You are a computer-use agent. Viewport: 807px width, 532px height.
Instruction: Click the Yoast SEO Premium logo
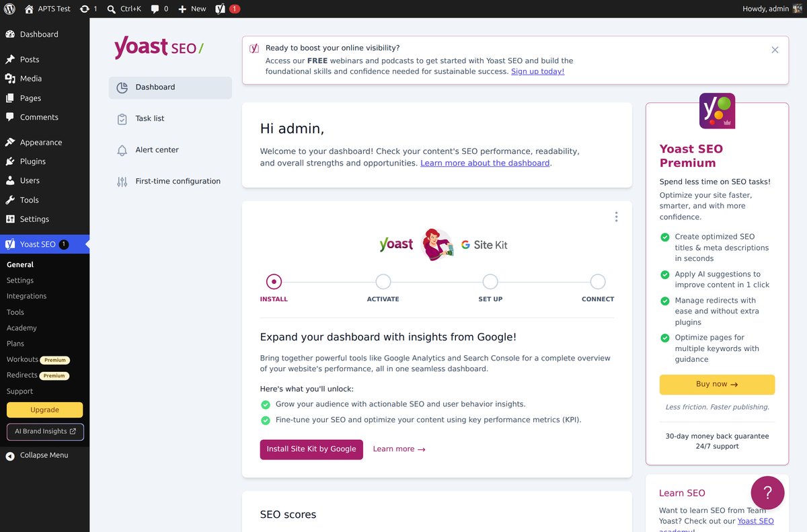click(x=717, y=111)
